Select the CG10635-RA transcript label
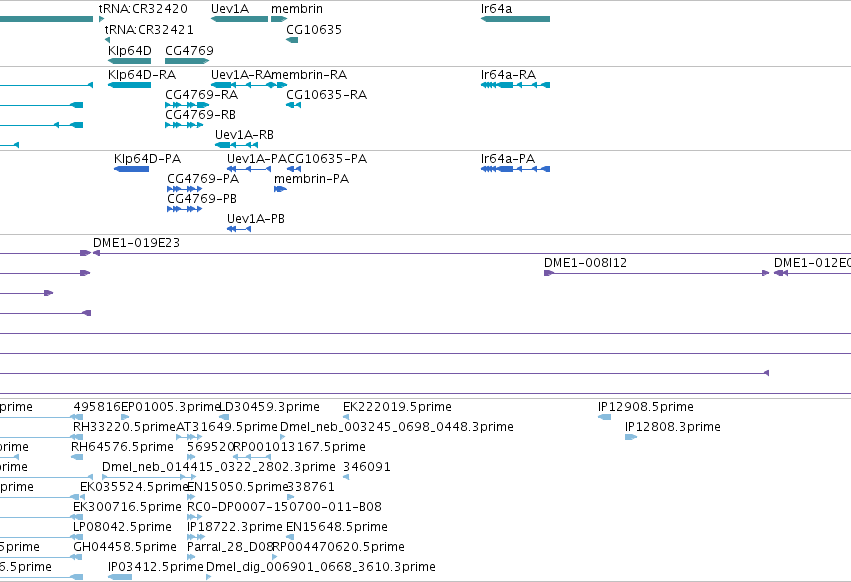Screen dimensions: 851x582 [327, 94]
